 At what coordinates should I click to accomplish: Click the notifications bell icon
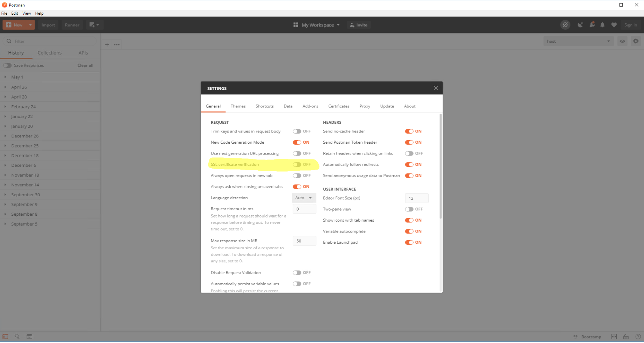pos(602,25)
